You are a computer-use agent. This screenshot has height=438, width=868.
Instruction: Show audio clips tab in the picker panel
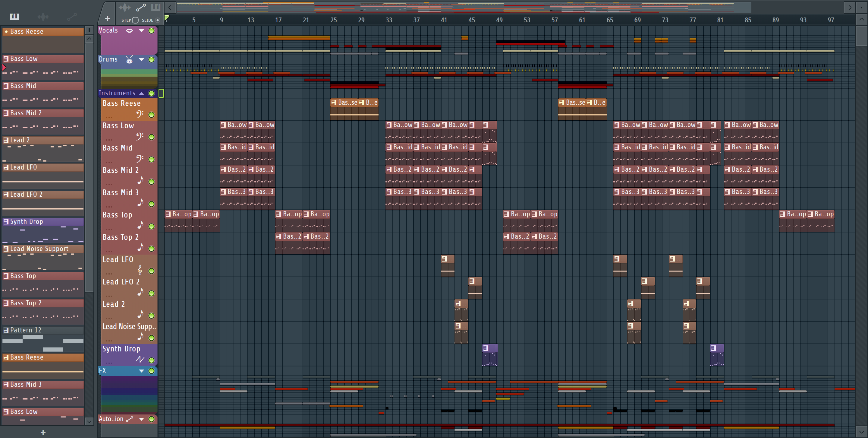click(43, 17)
